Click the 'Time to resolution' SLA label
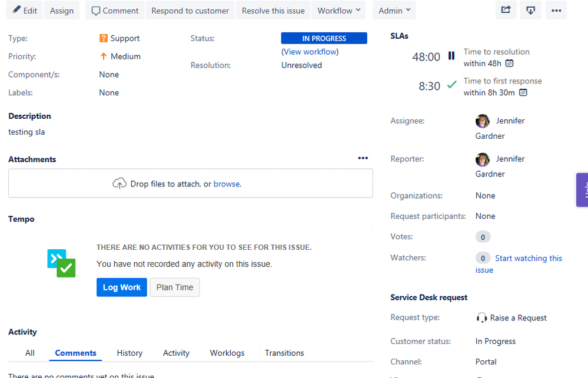 pyautogui.click(x=497, y=52)
